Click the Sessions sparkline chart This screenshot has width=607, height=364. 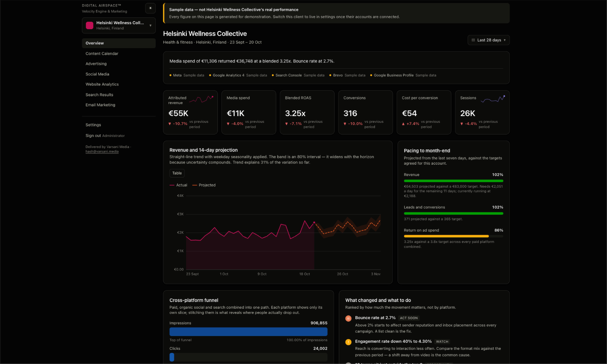pos(493,99)
